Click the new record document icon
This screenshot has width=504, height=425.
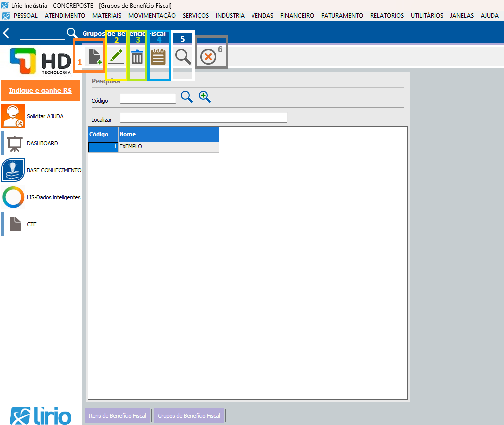pyautogui.click(x=94, y=57)
